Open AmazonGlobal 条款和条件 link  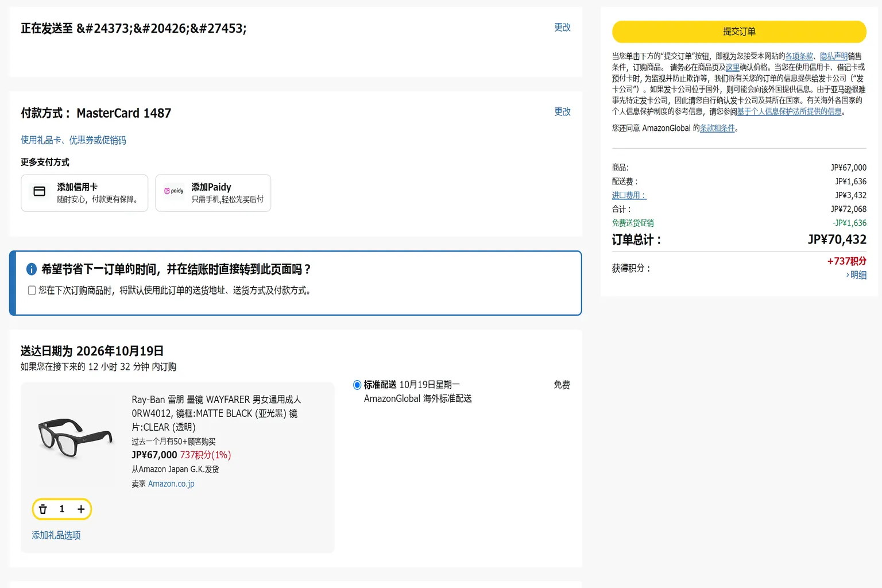pyautogui.click(x=717, y=128)
